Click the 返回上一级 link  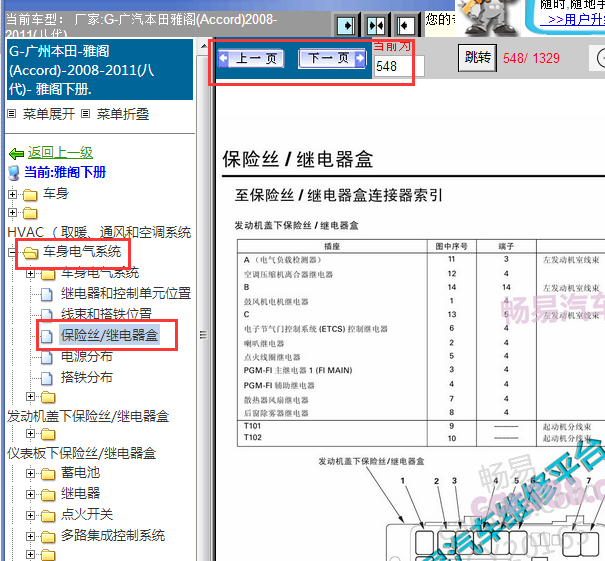pyautogui.click(x=60, y=153)
